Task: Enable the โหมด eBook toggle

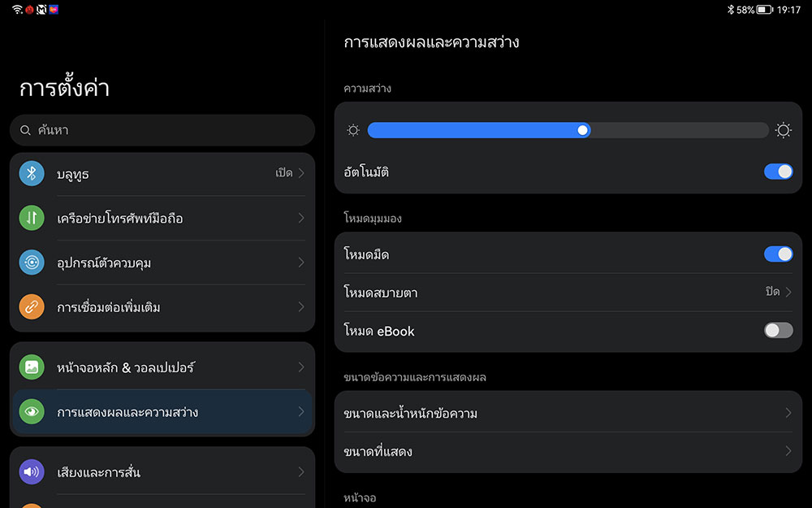Action: (778, 330)
